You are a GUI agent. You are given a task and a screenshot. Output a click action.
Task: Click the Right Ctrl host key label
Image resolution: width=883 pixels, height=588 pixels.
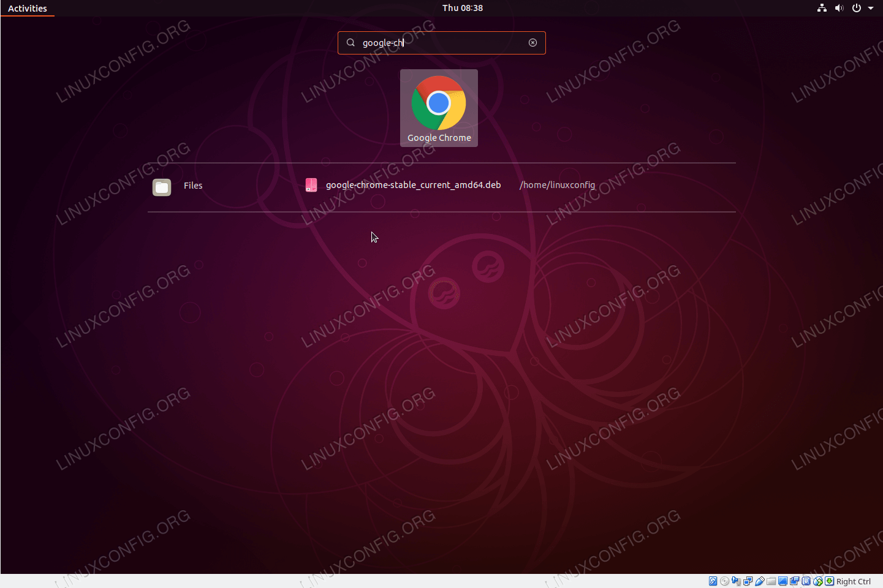click(x=853, y=581)
